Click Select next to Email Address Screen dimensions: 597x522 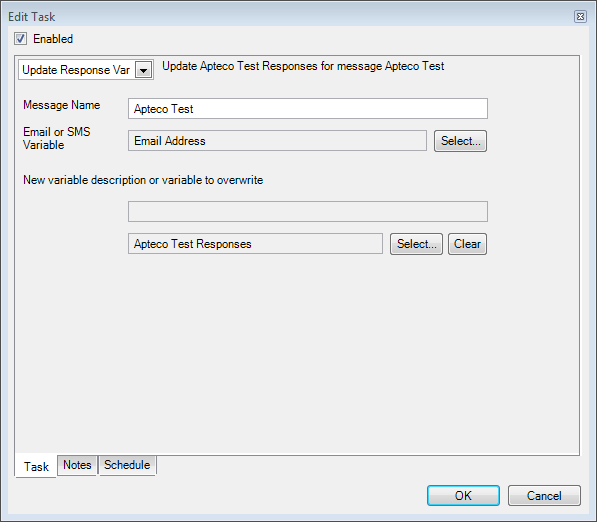(460, 141)
